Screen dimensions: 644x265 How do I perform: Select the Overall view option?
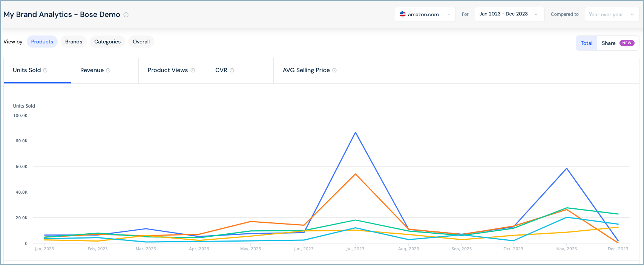tap(141, 42)
